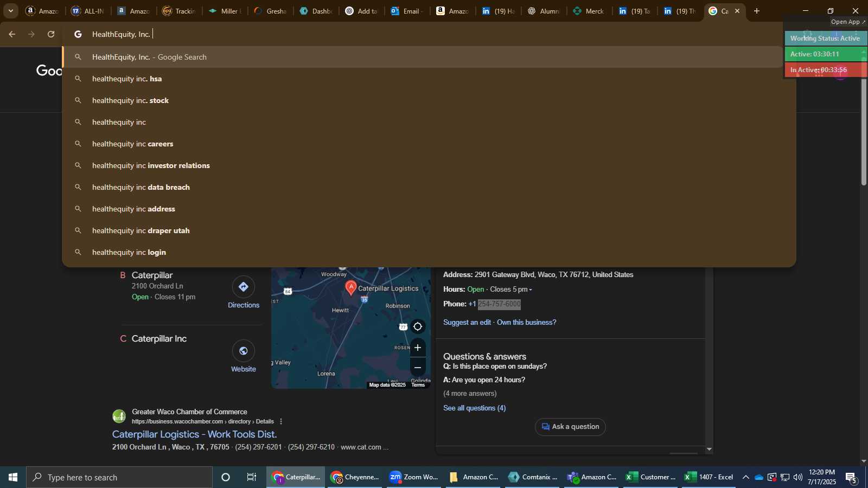Open a new browser tab
The height and width of the screenshot is (488, 868).
point(757,11)
